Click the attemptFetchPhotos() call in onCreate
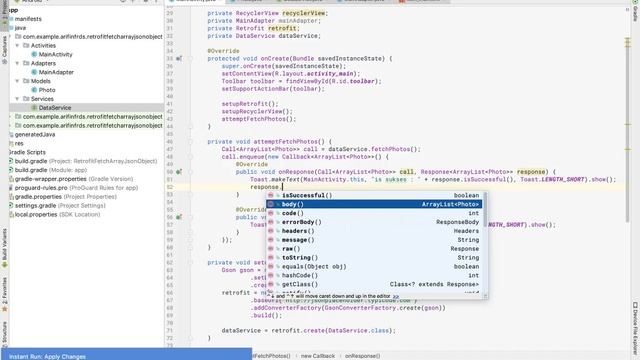 pyautogui.click(x=259, y=119)
